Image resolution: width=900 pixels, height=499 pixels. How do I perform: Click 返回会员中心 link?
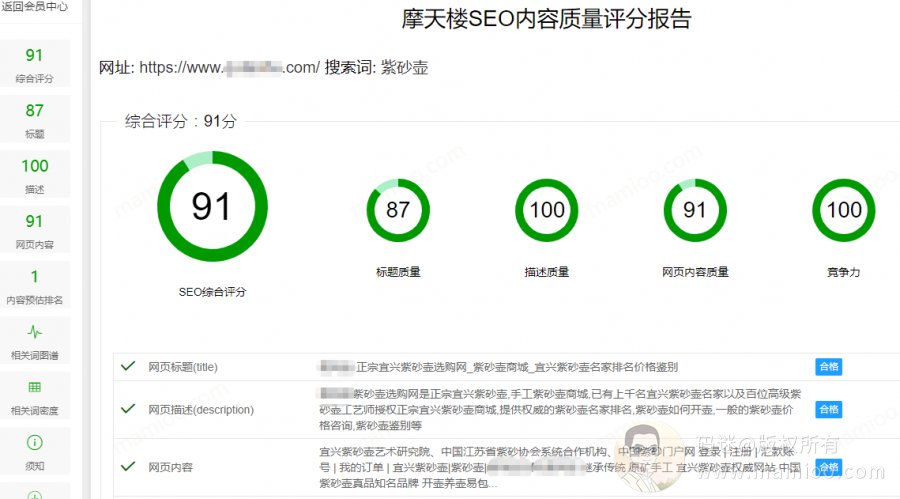click(x=34, y=8)
